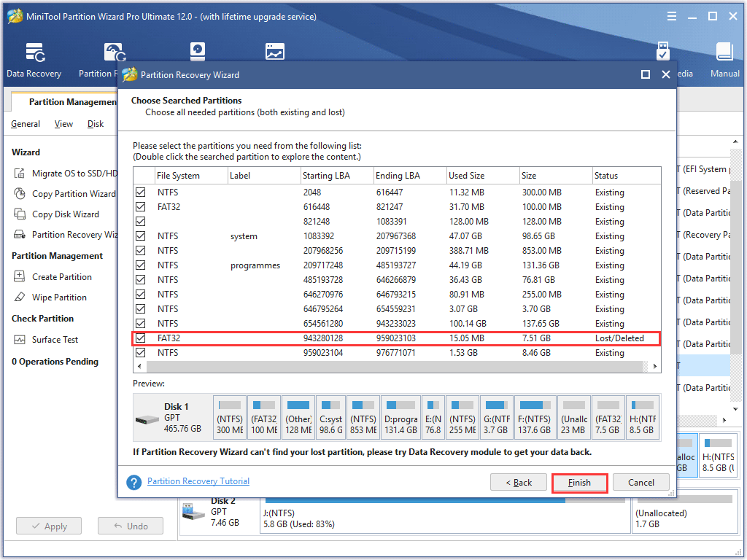This screenshot has width=747, height=560.
Task: Sort by Status column header
Action: (x=627, y=176)
